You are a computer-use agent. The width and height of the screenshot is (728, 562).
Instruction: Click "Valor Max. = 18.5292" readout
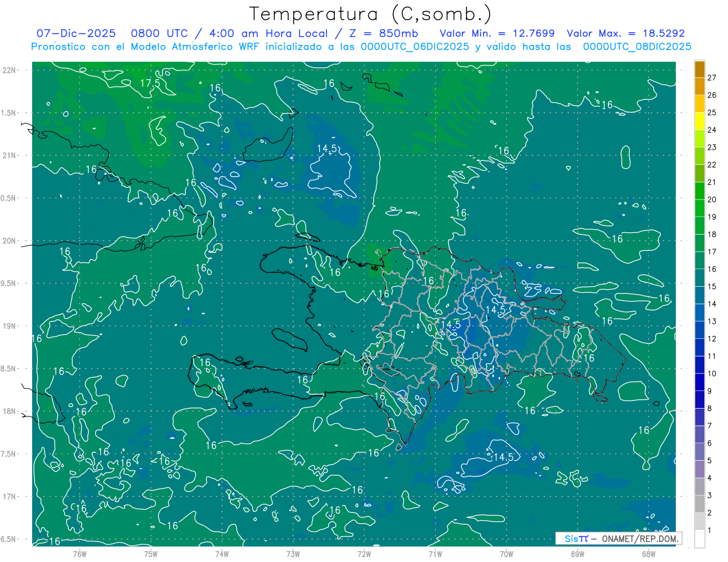pos(626,33)
